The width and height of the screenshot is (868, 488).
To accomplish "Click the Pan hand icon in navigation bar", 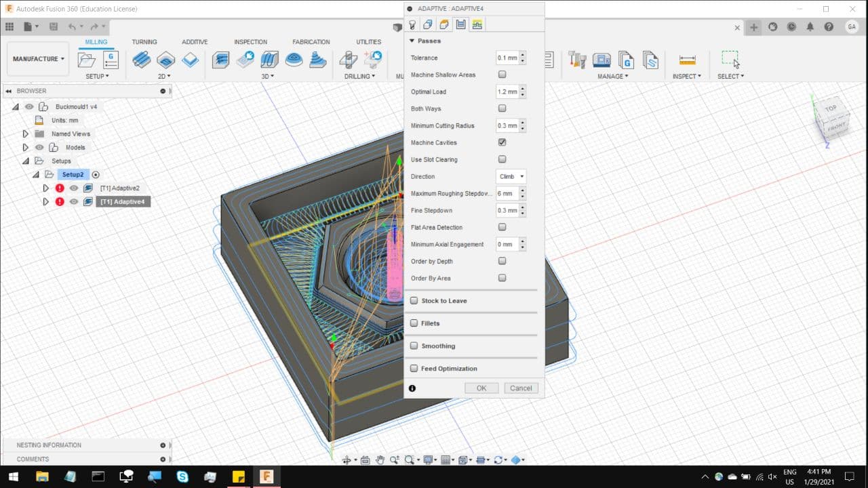I will coord(380,460).
